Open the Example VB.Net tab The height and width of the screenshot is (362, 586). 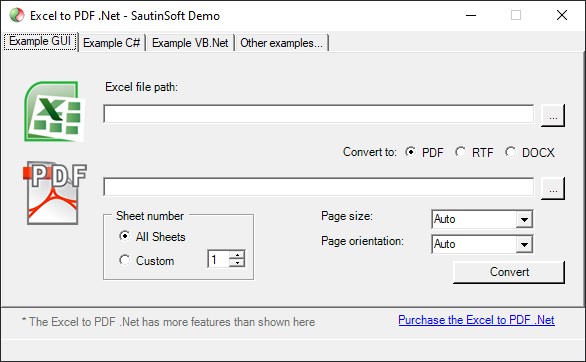[190, 43]
